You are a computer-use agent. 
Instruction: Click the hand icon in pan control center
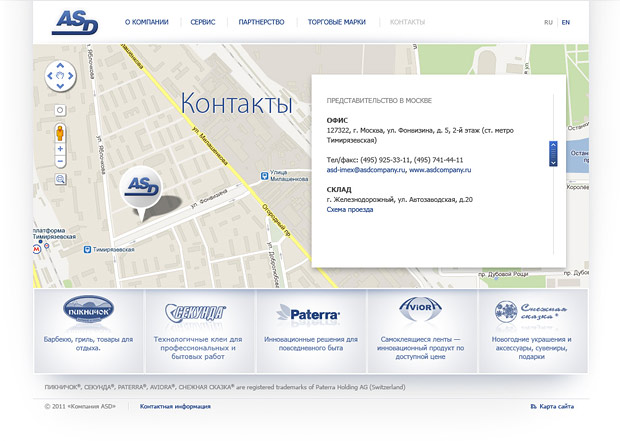click(60, 76)
